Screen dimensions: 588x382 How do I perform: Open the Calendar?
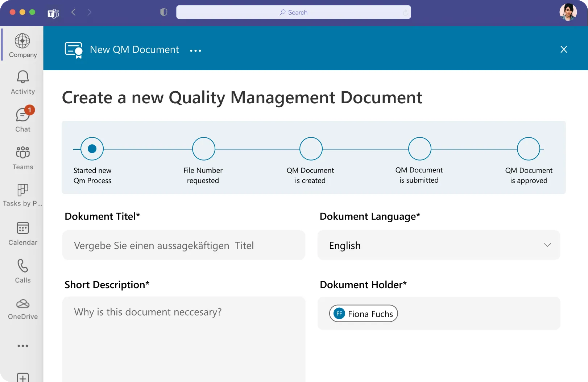22,233
